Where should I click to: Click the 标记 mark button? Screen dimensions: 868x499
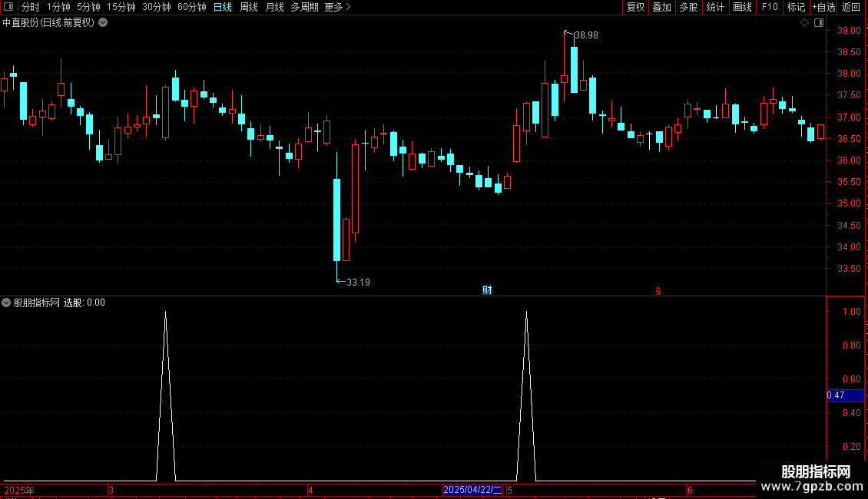796,7
